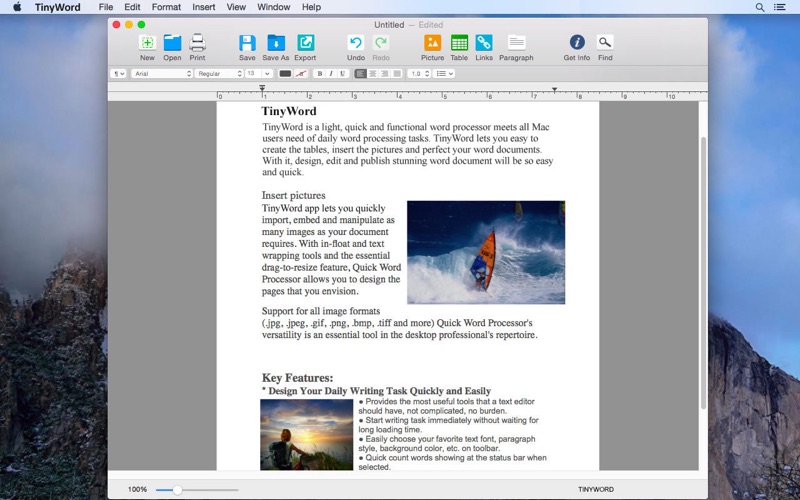
Task: Click the left indent marker on ruler
Action: (x=262, y=89)
